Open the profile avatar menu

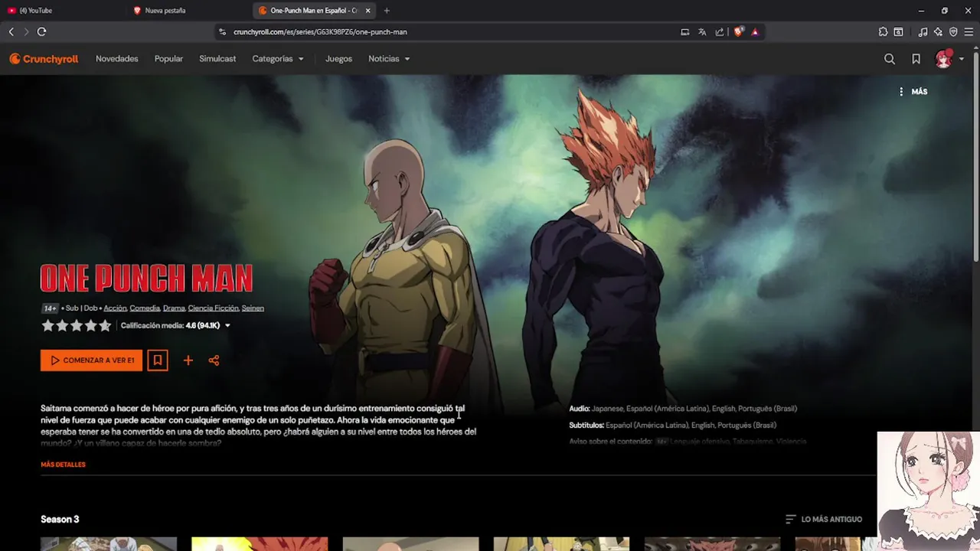(949, 59)
